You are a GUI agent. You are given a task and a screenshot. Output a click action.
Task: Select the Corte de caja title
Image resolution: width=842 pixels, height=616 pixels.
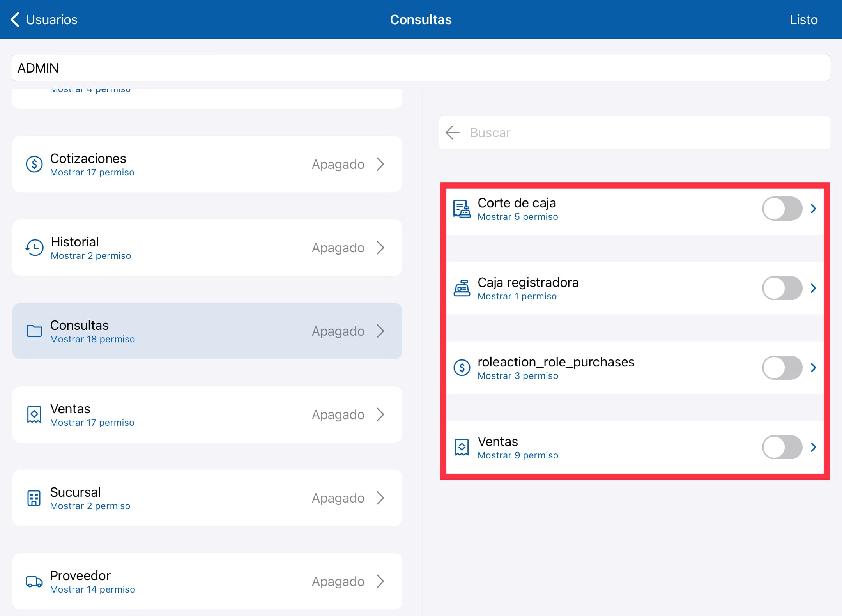[517, 203]
